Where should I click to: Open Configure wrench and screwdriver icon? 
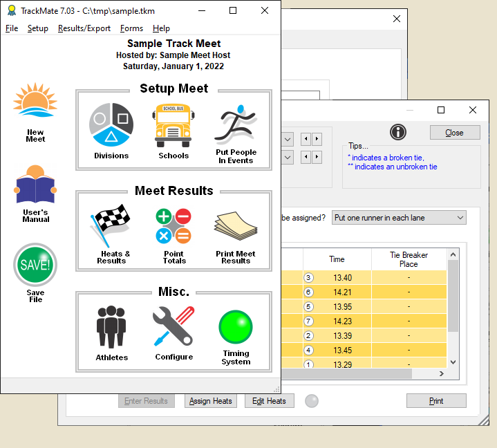tap(174, 326)
